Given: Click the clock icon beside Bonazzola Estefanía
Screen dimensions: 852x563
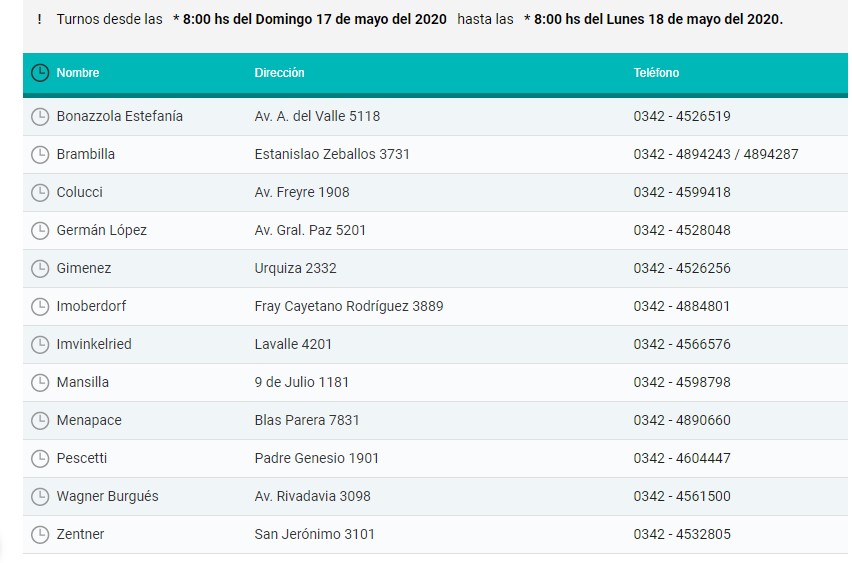Looking at the screenshot, I should (x=40, y=116).
